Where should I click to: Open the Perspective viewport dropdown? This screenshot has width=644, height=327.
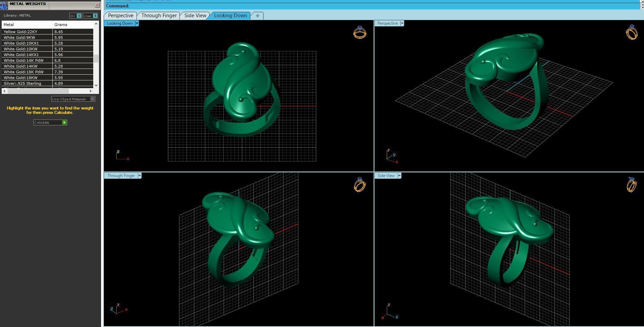[x=402, y=23]
